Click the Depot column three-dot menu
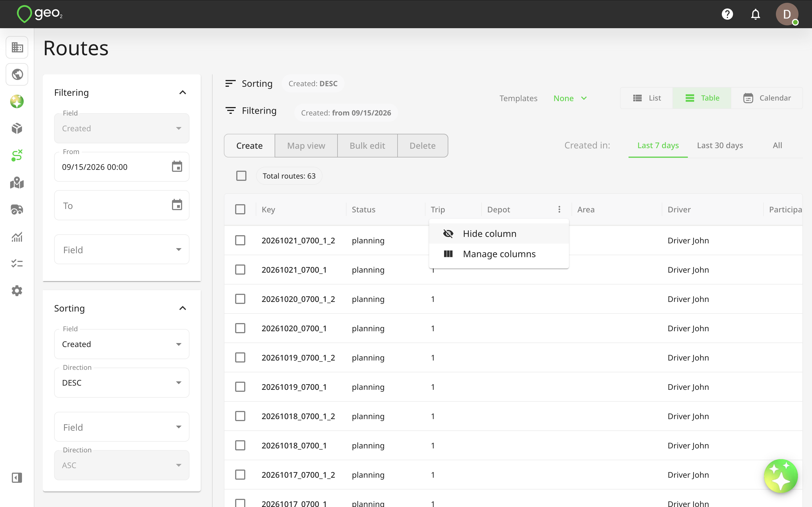Viewport: 812px width, 507px height. (559, 209)
